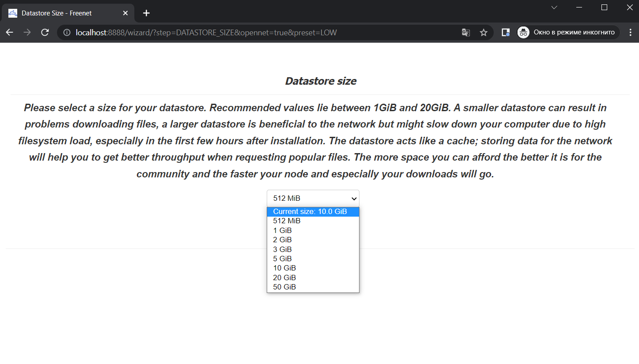This screenshot has width=639, height=364.
Task: Click the address bar URL
Action: 206,33
